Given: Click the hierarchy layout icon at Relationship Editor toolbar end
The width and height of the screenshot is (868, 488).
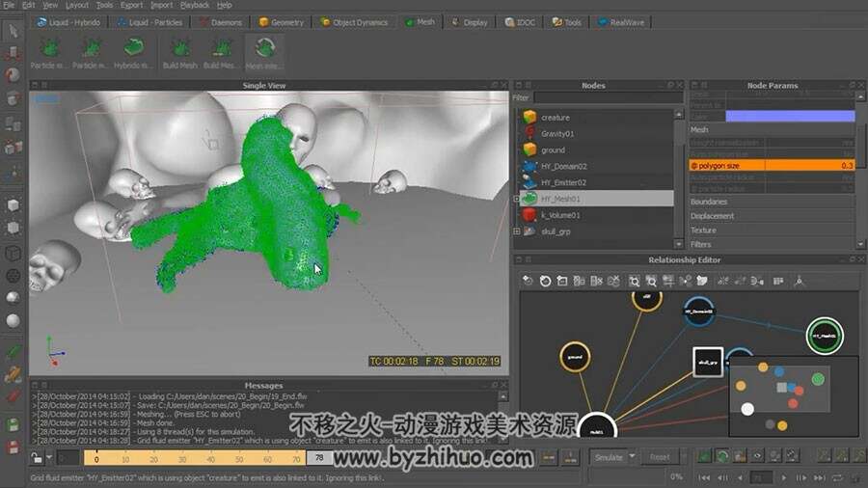Looking at the screenshot, I should (x=799, y=281).
